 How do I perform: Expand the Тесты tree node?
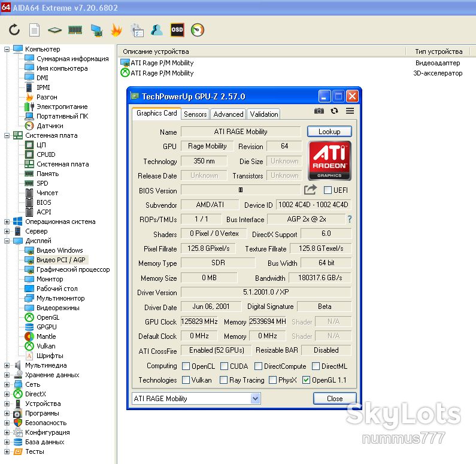pyautogui.click(x=7, y=451)
